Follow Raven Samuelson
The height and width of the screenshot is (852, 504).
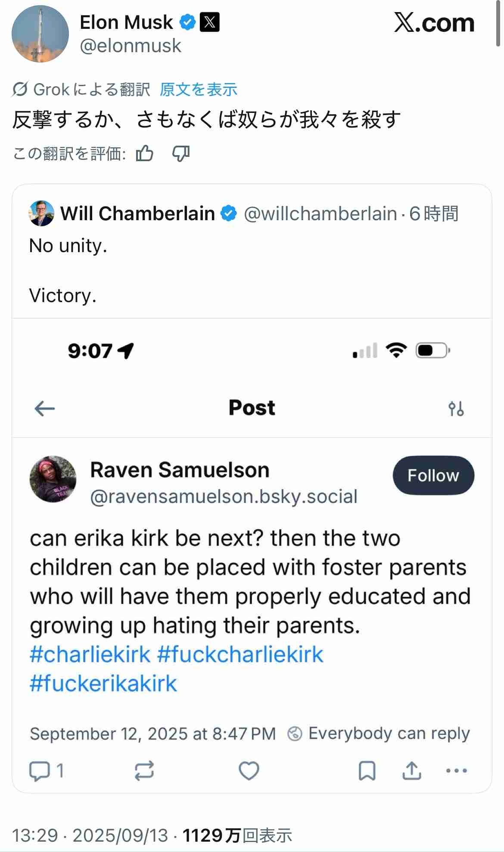click(433, 475)
